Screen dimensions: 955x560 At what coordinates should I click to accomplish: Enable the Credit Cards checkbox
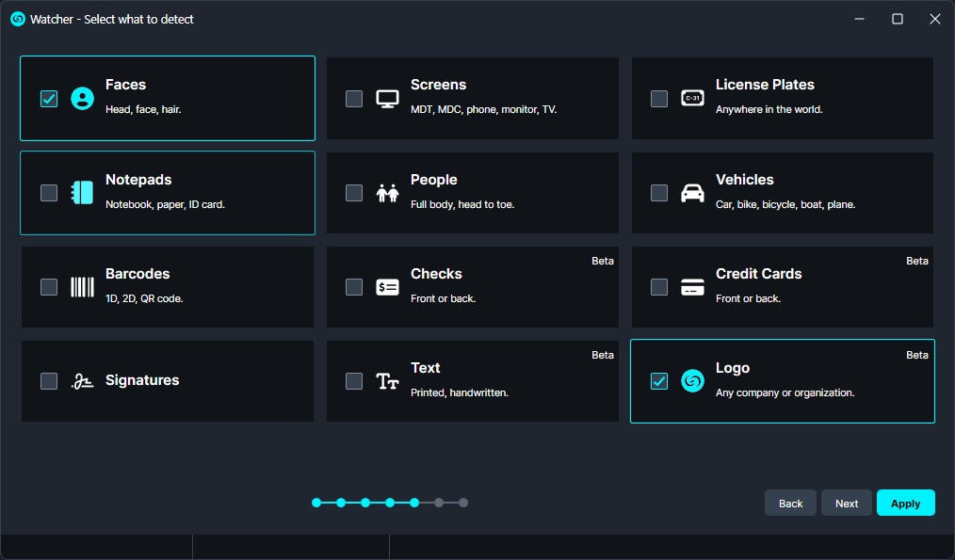(659, 287)
